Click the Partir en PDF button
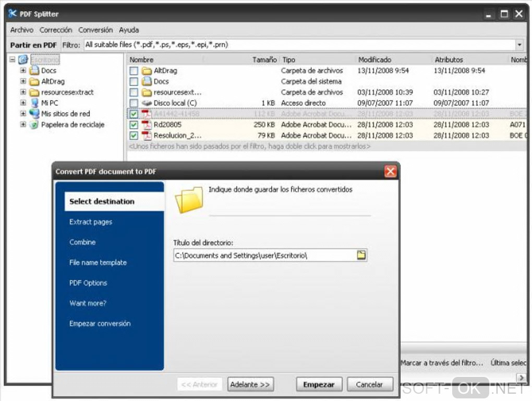This screenshot has height=401, width=532. pyautogui.click(x=33, y=45)
